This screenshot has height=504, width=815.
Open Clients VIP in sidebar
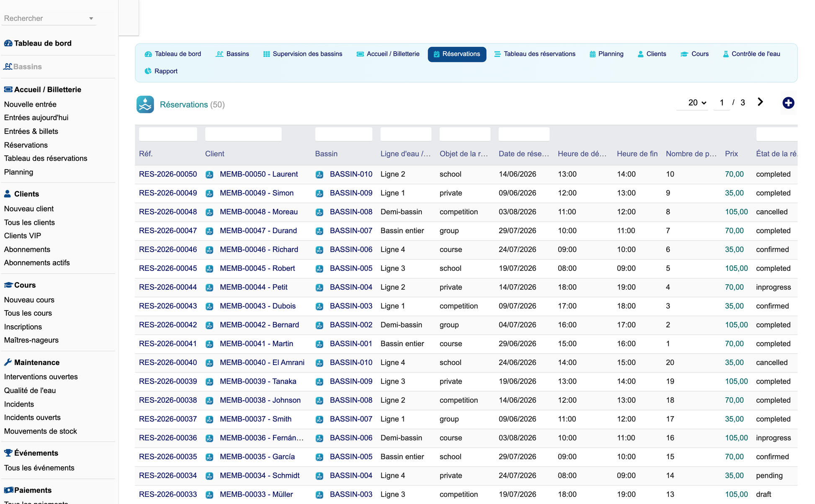click(x=23, y=236)
